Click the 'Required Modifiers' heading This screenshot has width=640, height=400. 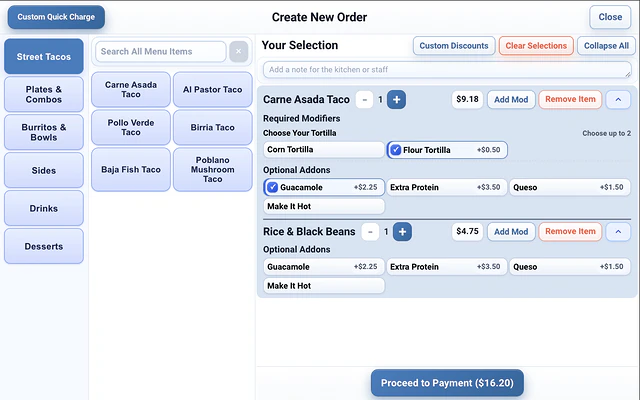tap(302, 118)
